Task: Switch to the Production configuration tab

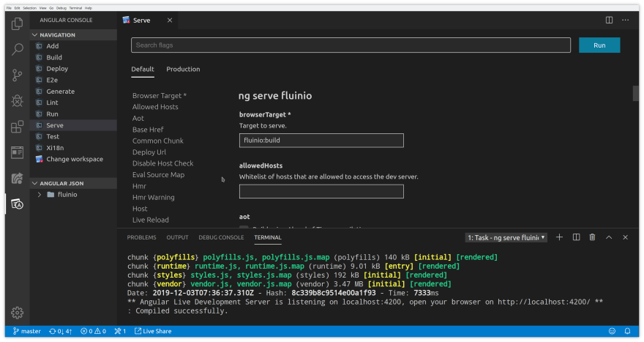Action: pyautogui.click(x=183, y=69)
